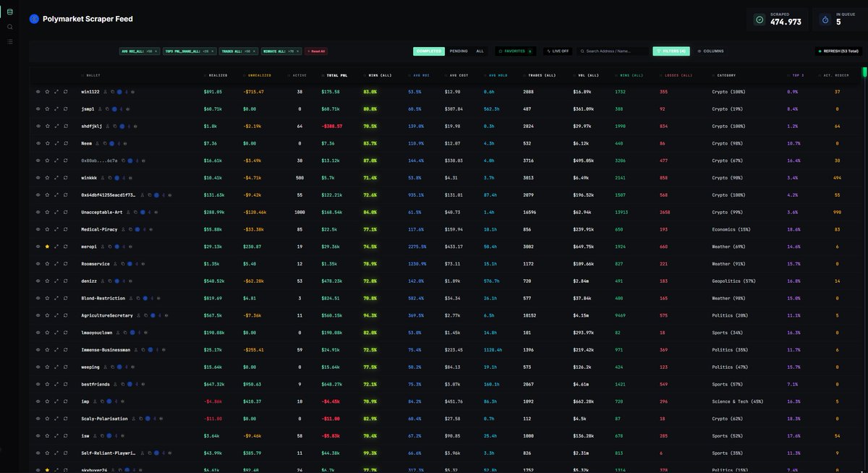
Task: Open the list icon in left sidebar
Action: tap(9, 42)
